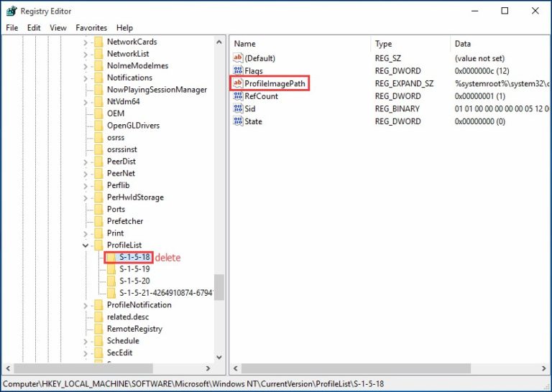Open the View menu
Image resolution: width=552 pixels, height=392 pixels.
58,28
